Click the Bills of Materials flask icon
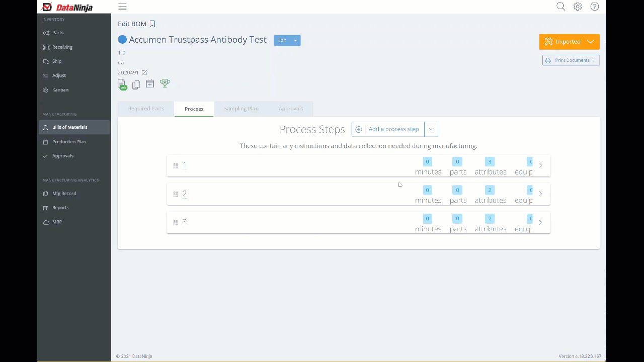The image size is (644, 362). coord(46,127)
